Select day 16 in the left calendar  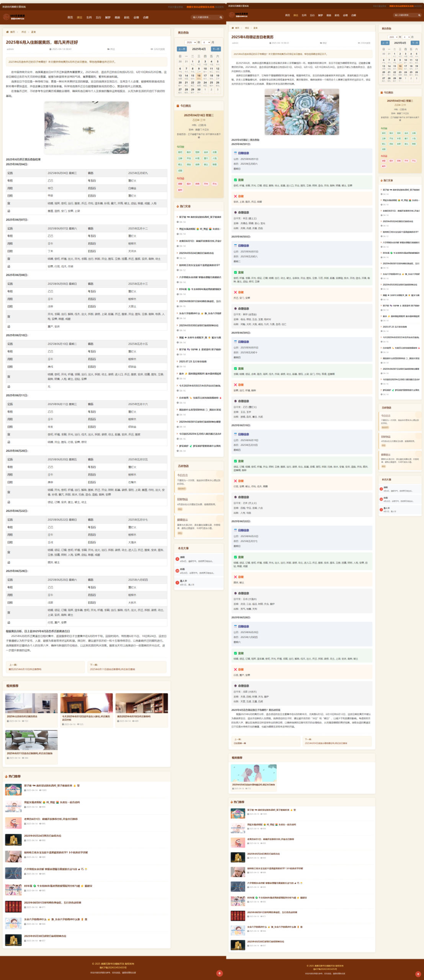coord(199,76)
